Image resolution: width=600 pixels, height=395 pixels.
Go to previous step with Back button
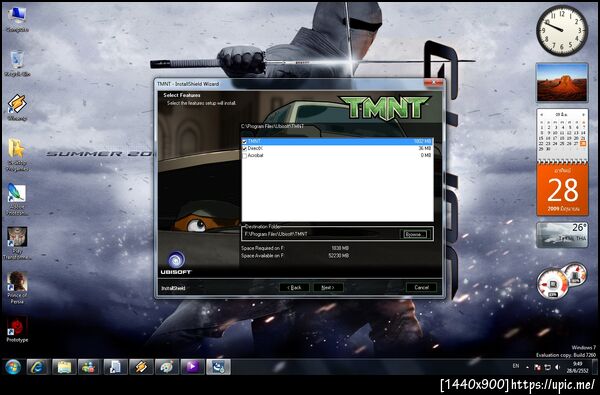point(294,287)
